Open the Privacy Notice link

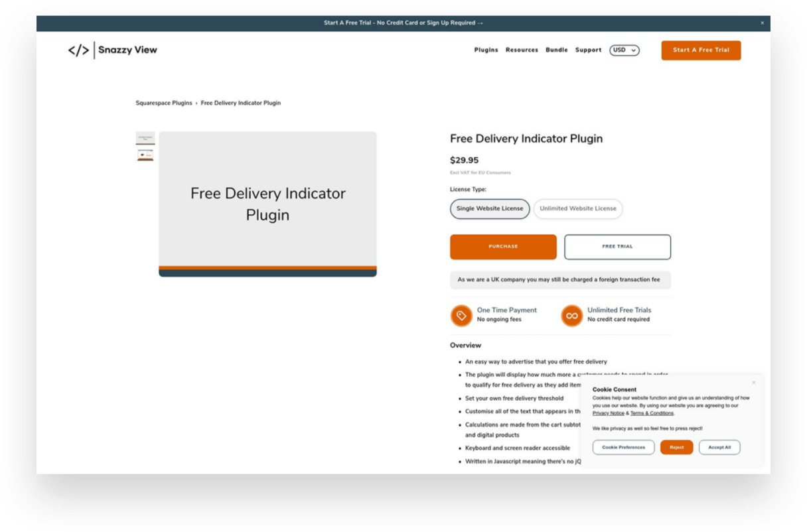click(x=608, y=413)
